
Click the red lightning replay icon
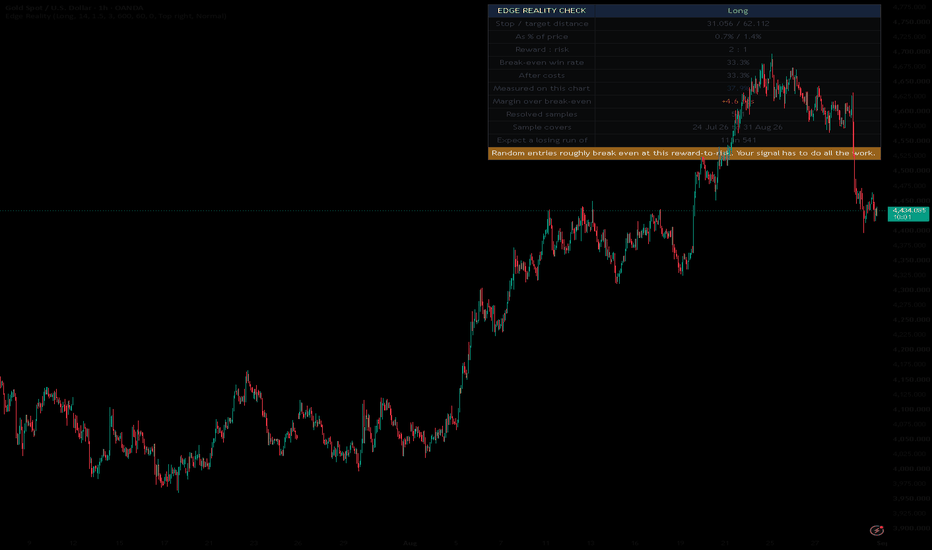877,530
